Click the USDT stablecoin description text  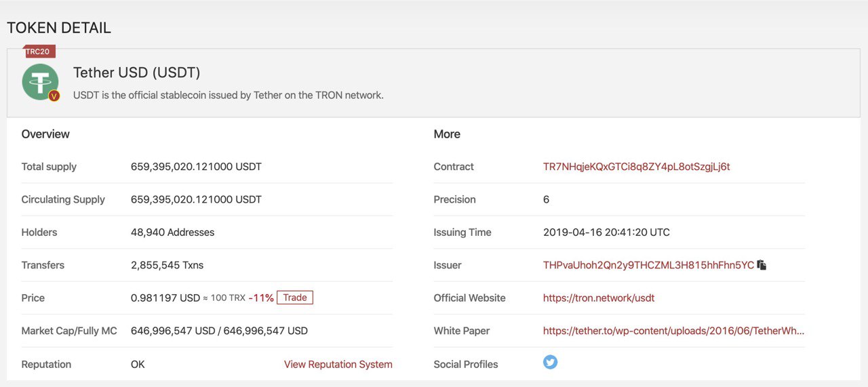tap(229, 95)
